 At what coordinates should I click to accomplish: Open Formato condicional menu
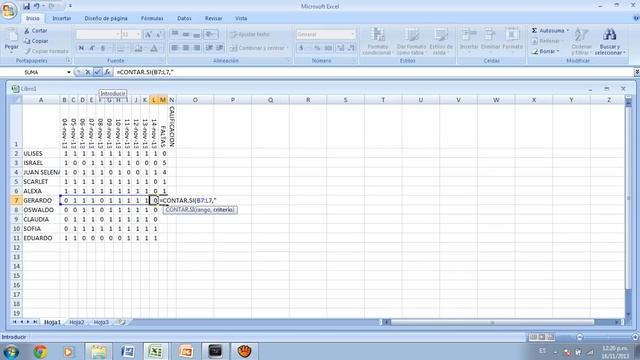tap(378, 41)
